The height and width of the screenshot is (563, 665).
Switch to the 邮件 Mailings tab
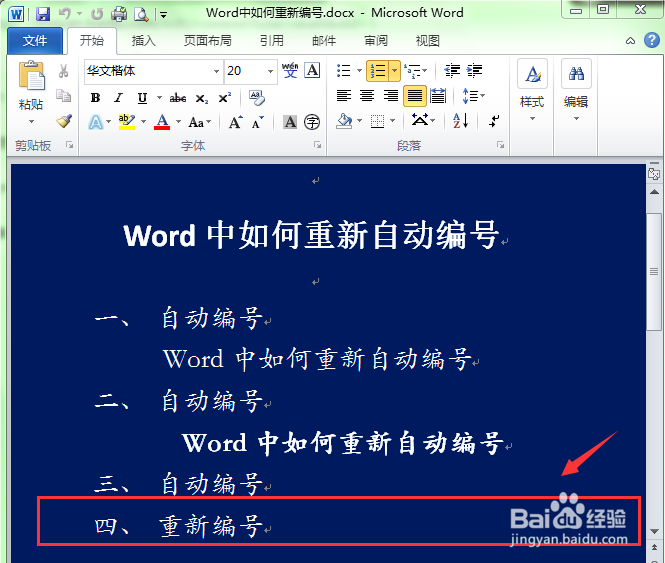tap(324, 41)
